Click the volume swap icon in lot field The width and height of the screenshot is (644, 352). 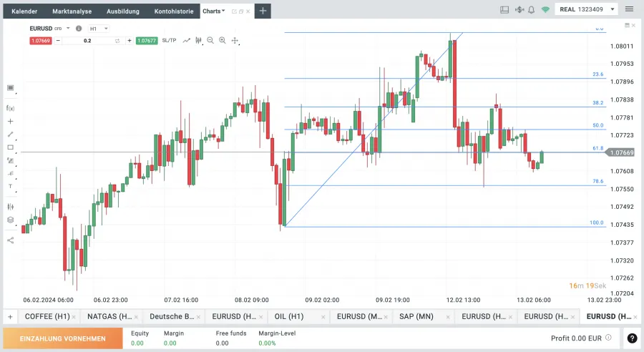pos(117,41)
